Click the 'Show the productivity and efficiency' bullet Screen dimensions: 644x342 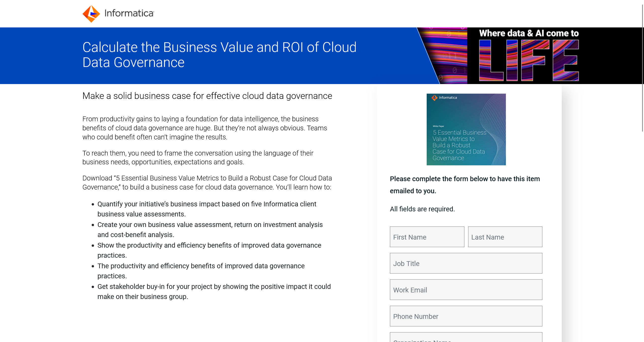[x=209, y=250]
